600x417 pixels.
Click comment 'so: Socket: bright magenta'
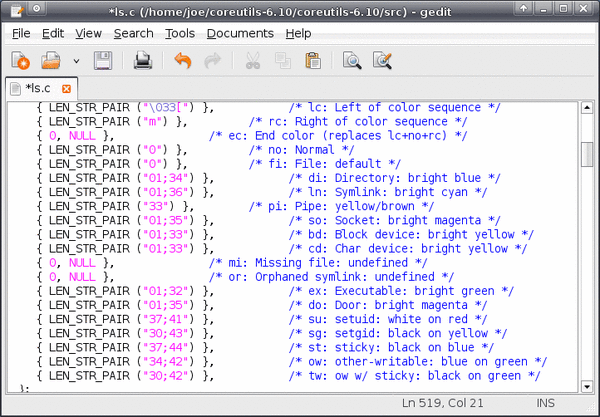click(x=394, y=221)
